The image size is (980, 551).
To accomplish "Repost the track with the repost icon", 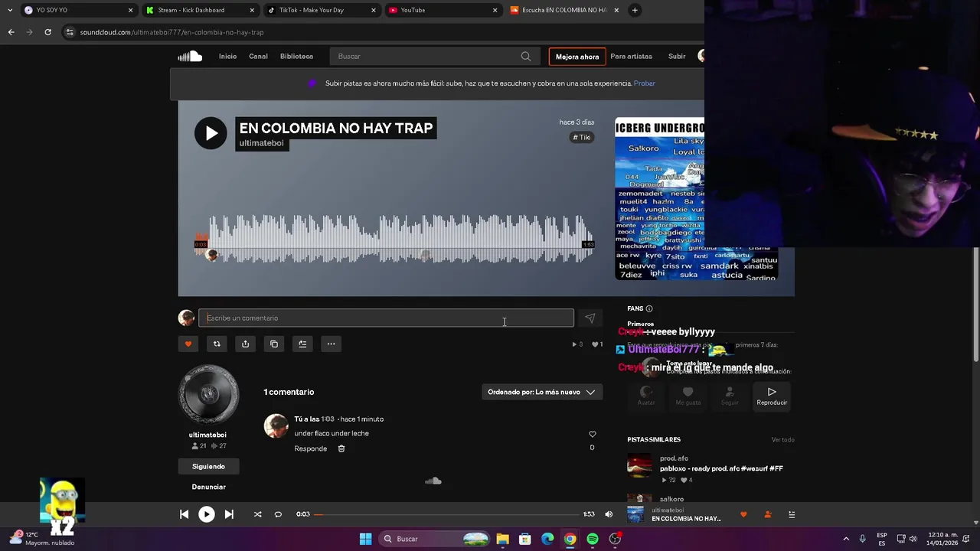I will [217, 344].
